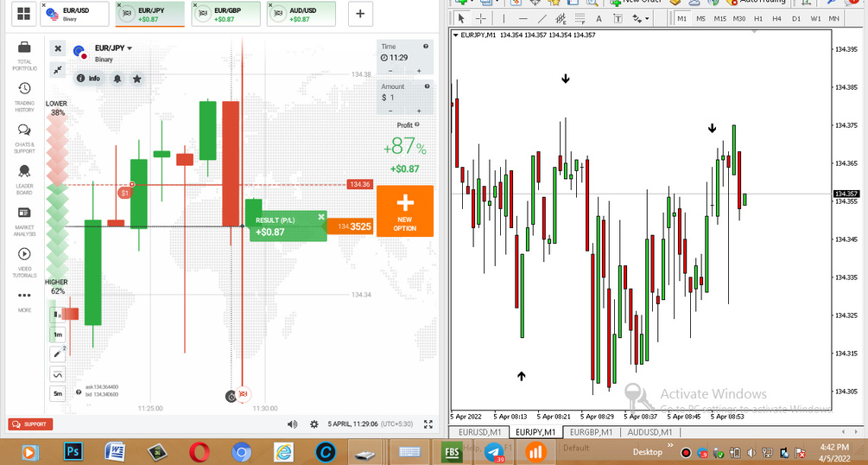868x465 pixels.
Task: Open Chats & Support in the sidebar
Action: 24,138
